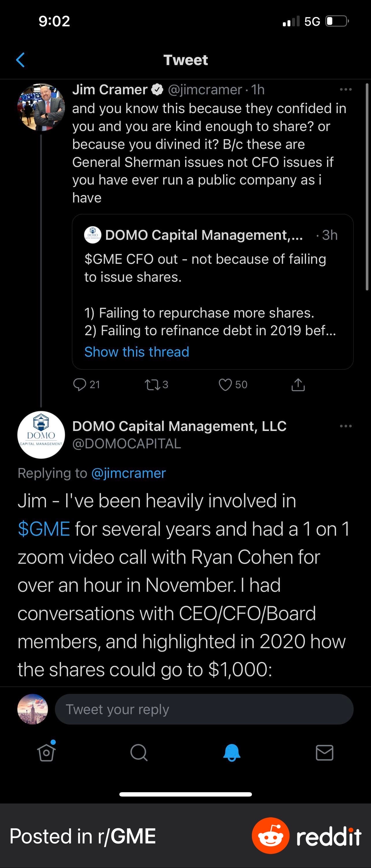Open replies on Jim Cramer's tweet
Screen dimensions: 371x868
[80, 384]
